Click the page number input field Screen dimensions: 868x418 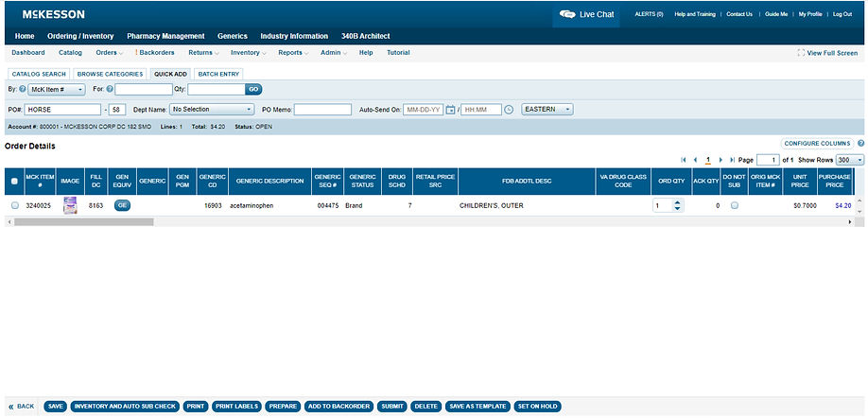coord(768,160)
